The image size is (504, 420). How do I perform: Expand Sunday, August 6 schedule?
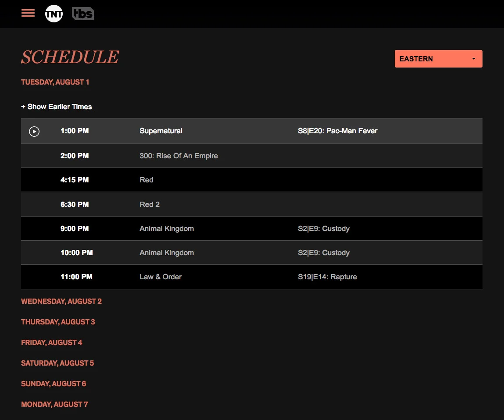pos(54,384)
